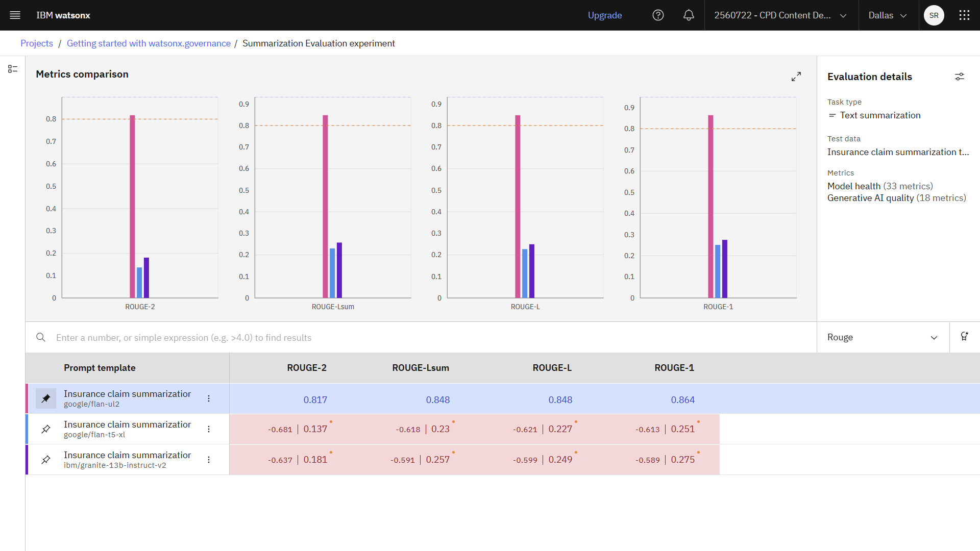The image size is (980, 551).
Task: Click the three-dot menu icon for granite-13b row
Action: point(209,460)
